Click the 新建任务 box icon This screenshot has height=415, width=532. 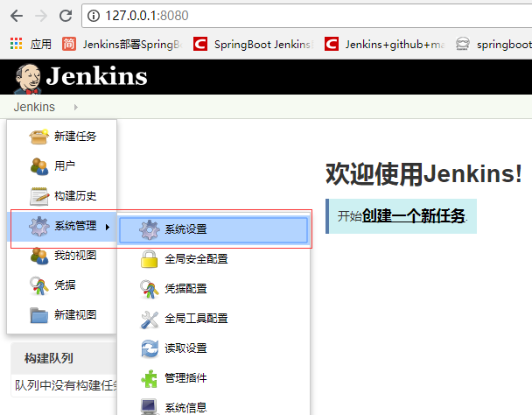coord(38,137)
